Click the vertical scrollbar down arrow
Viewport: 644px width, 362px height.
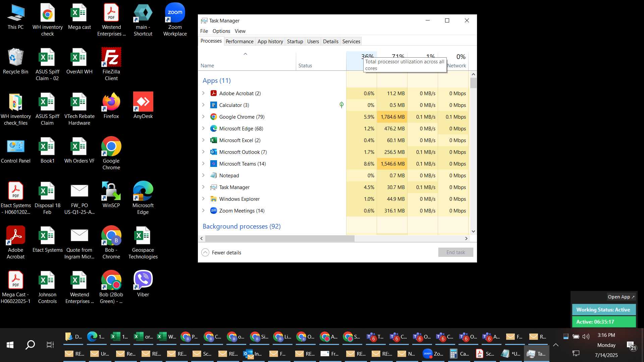[473, 231]
